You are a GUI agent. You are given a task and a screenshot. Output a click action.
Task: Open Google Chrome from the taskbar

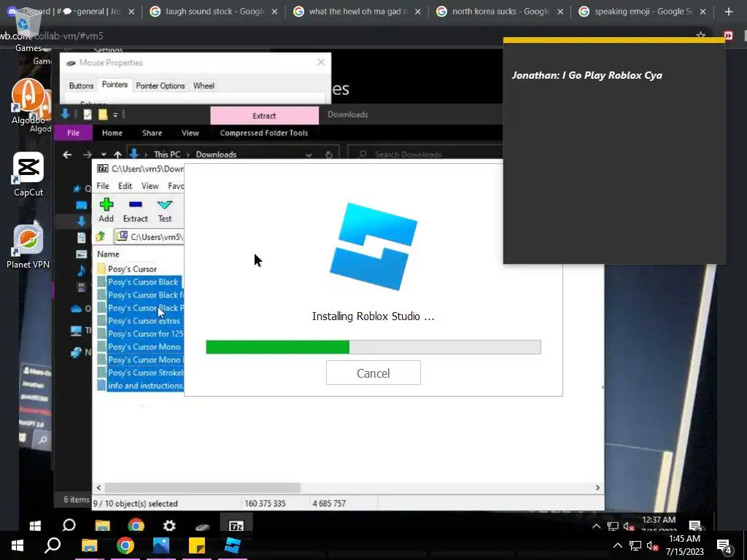[x=125, y=545]
